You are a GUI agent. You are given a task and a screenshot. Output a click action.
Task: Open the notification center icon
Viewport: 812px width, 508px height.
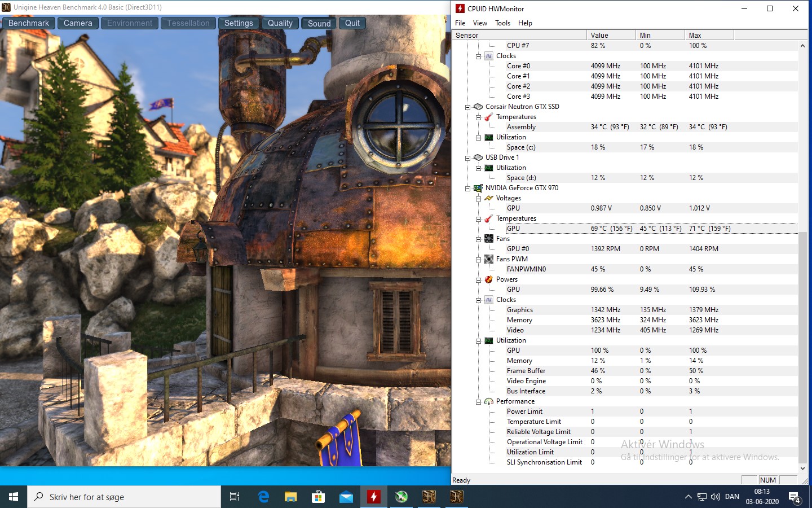pyautogui.click(x=795, y=497)
